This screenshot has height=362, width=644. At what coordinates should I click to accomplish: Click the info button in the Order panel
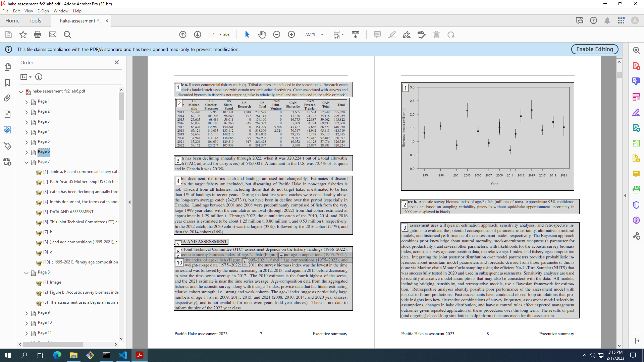pos(39,77)
